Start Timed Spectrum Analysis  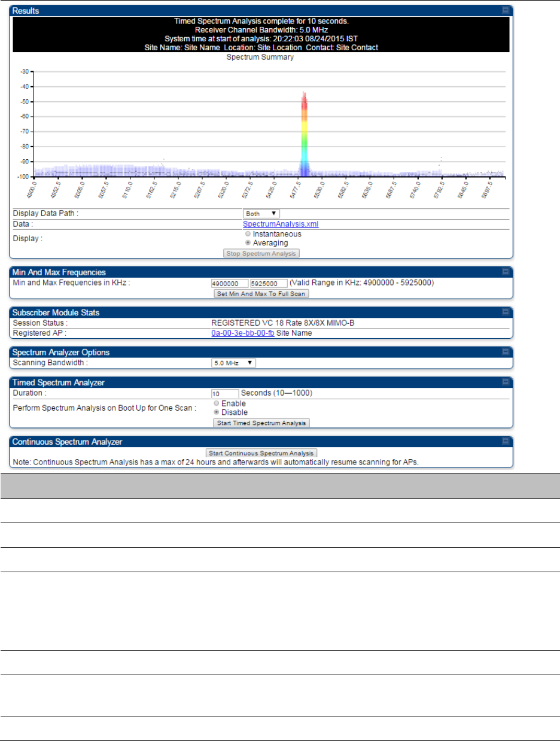pyautogui.click(x=261, y=423)
